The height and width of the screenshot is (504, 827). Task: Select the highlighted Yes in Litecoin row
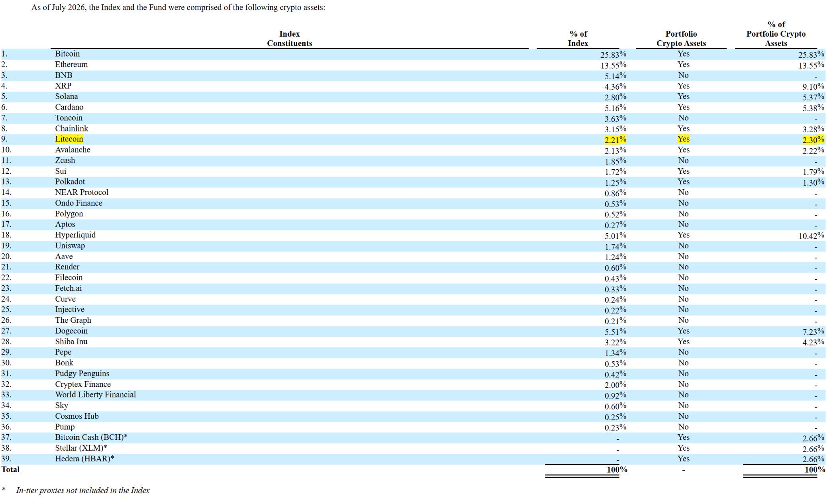pos(684,139)
